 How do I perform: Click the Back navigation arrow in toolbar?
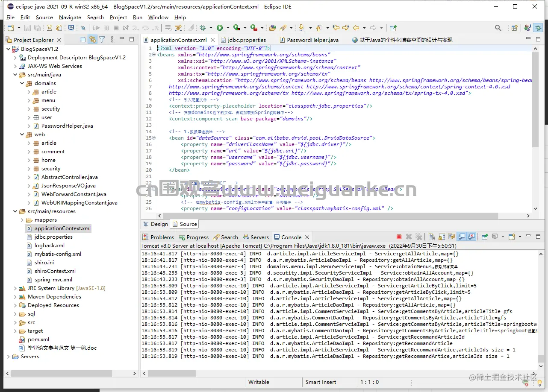point(356,28)
